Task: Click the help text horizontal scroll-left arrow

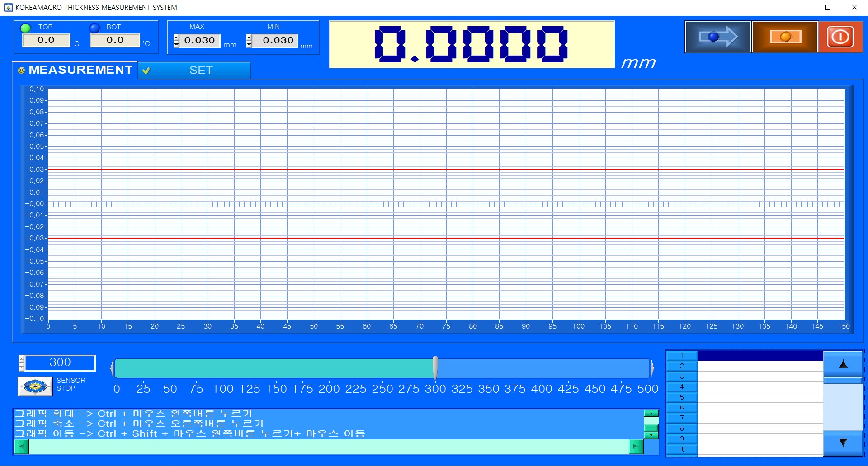Action: coord(22,447)
